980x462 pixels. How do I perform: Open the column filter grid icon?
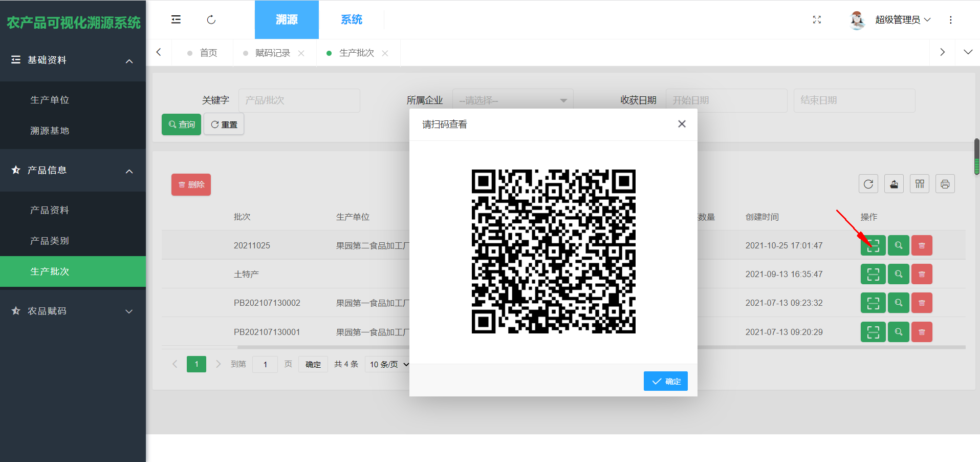click(x=920, y=184)
